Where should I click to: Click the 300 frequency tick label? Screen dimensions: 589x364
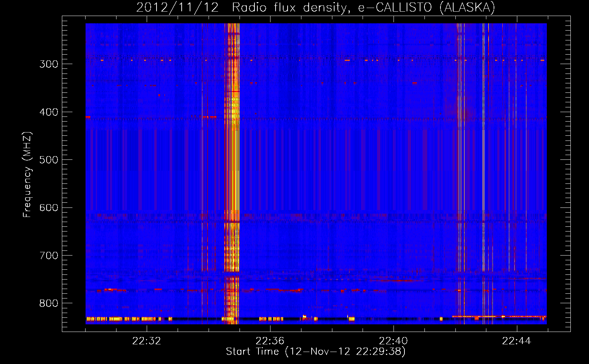point(49,64)
